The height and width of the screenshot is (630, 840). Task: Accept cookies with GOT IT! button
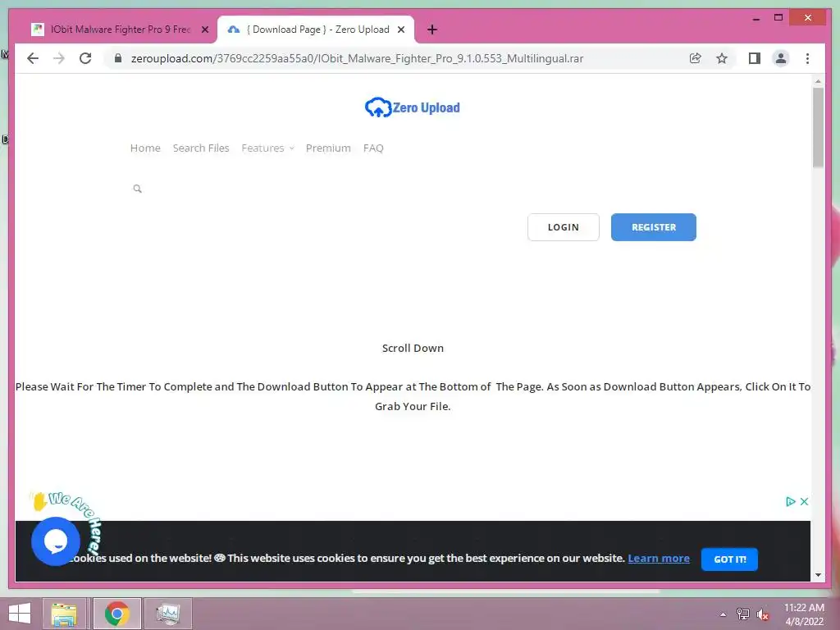(729, 559)
